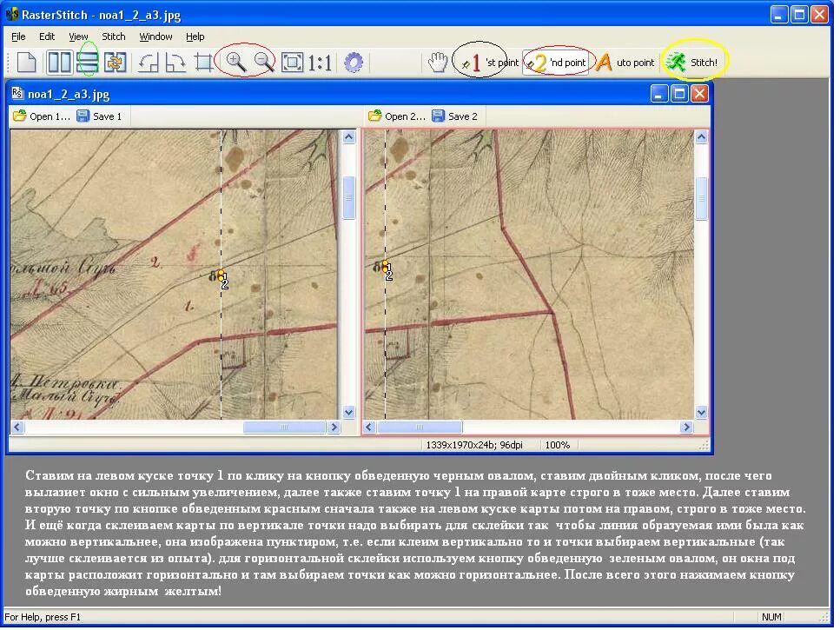Click the noa1_2_a3.jpg document title bar
This screenshot has width=840, height=630.
(x=359, y=94)
